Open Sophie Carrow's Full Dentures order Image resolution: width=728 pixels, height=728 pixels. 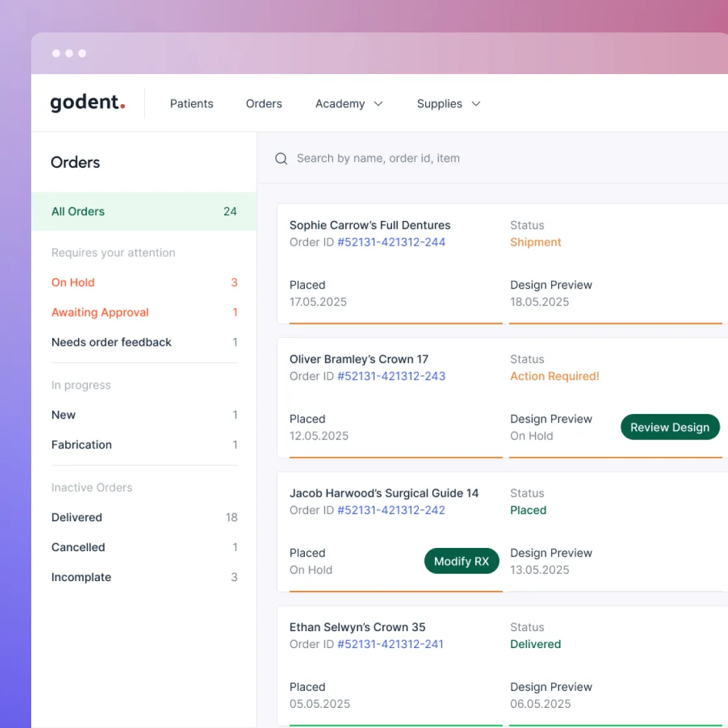[370, 225]
